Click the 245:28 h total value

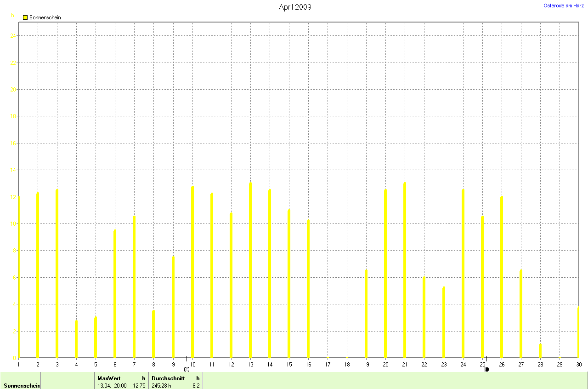161,385
